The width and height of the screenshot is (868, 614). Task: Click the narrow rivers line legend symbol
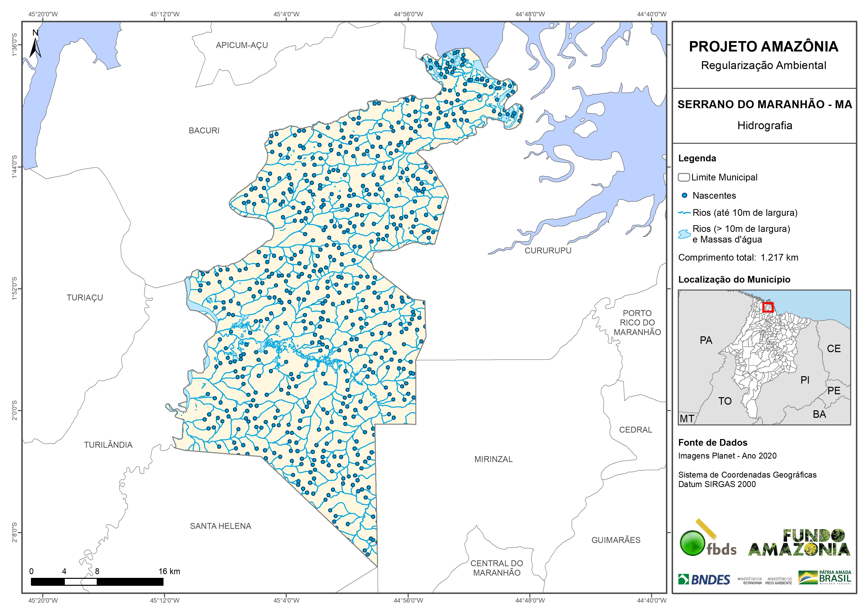[x=684, y=213]
